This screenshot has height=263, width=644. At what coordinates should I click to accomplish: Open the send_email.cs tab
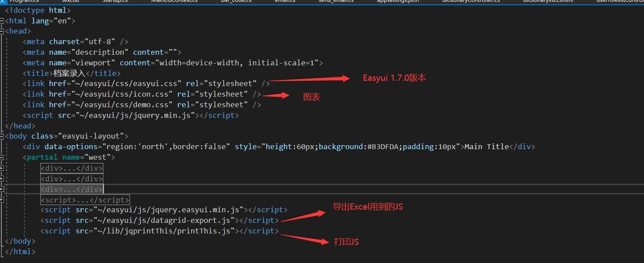336,1
